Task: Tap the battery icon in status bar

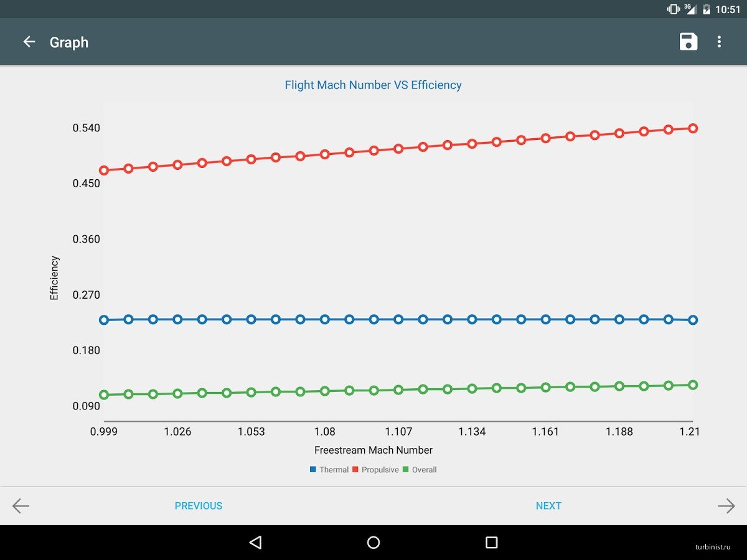Action: click(707, 9)
